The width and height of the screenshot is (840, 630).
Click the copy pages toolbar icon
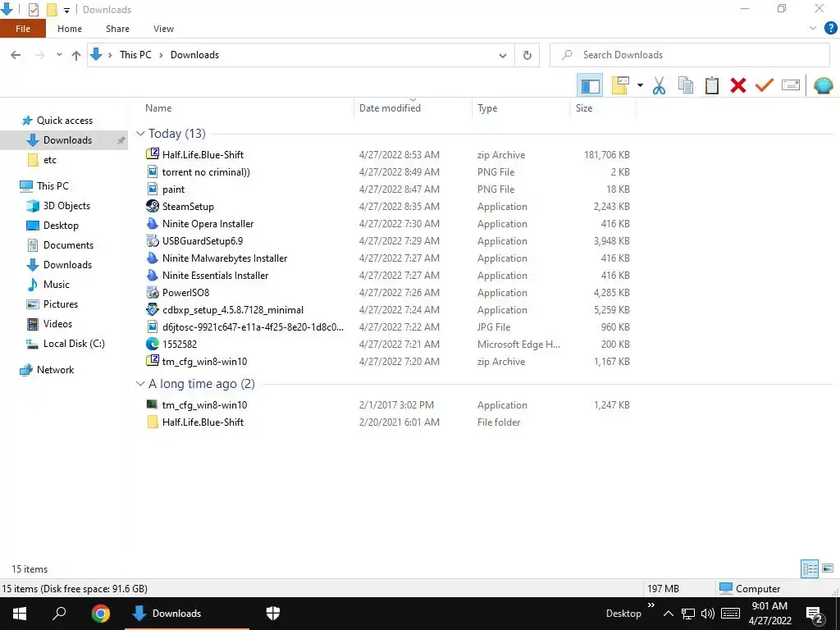click(685, 85)
